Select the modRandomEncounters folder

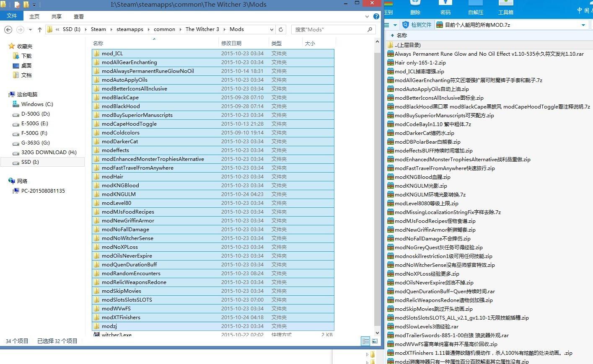pos(213,273)
